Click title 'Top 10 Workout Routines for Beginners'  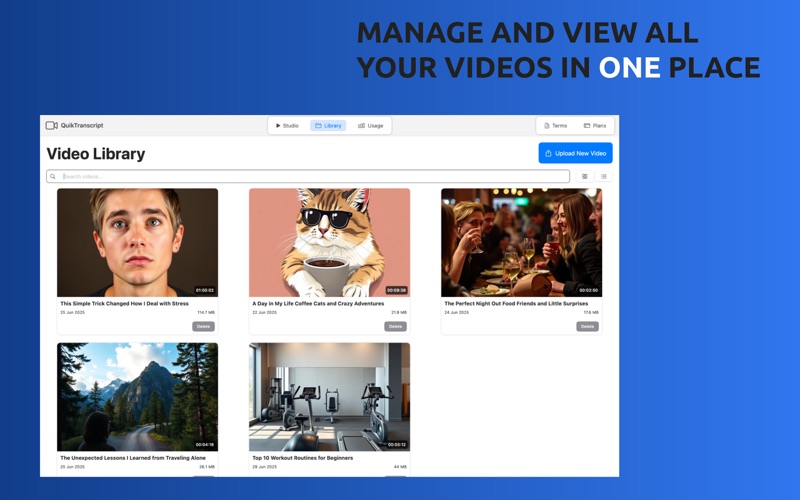pos(303,458)
